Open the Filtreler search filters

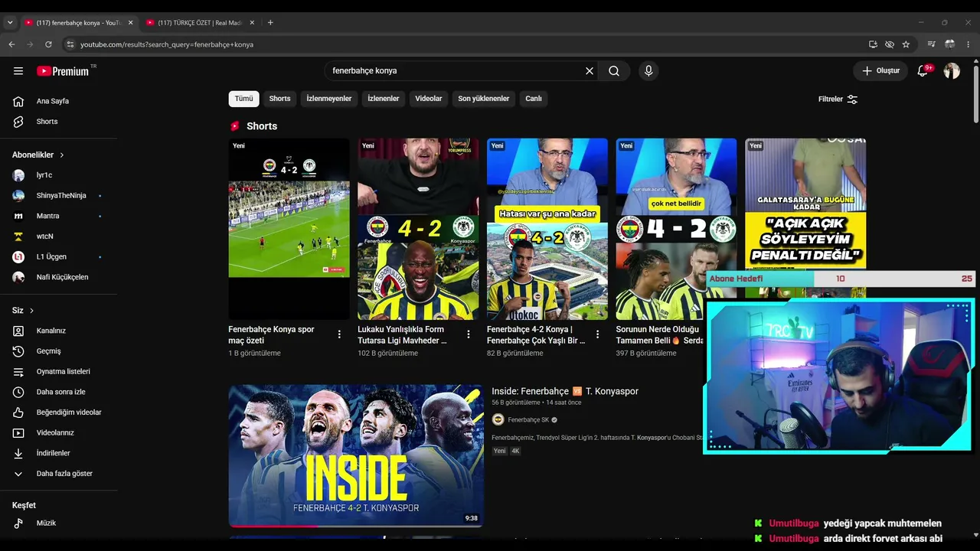[x=838, y=99]
